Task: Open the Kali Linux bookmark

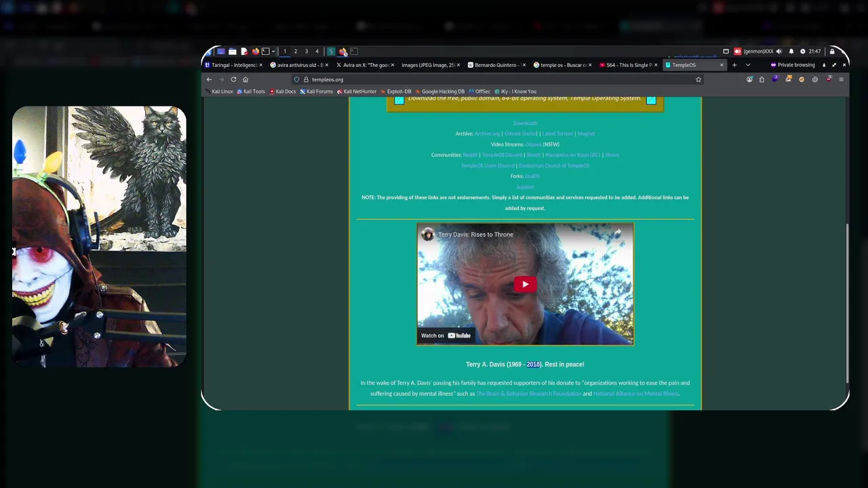Action: click(x=219, y=91)
